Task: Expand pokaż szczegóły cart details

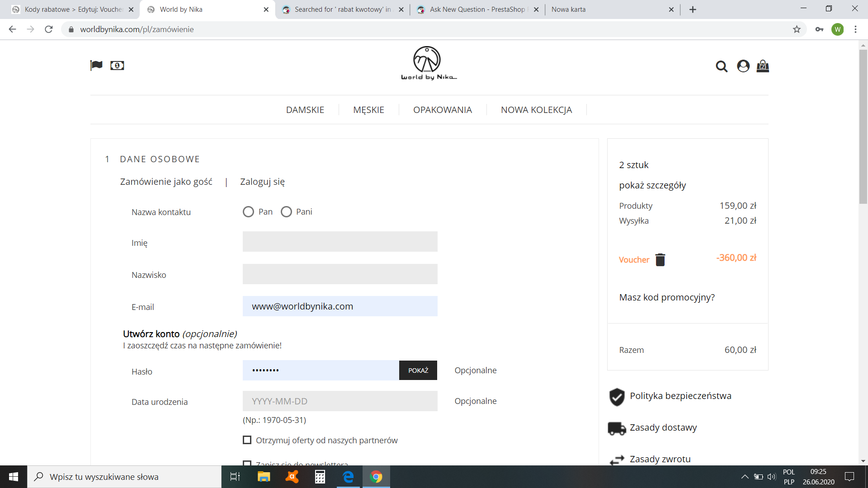Action: click(652, 185)
